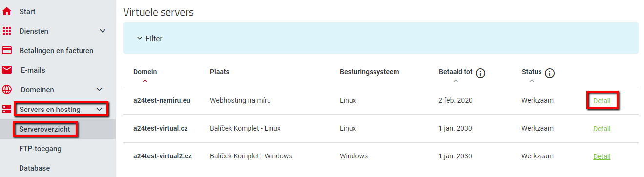Collapse the Servers en hosting chevron
The image size is (644, 177).
point(100,110)
